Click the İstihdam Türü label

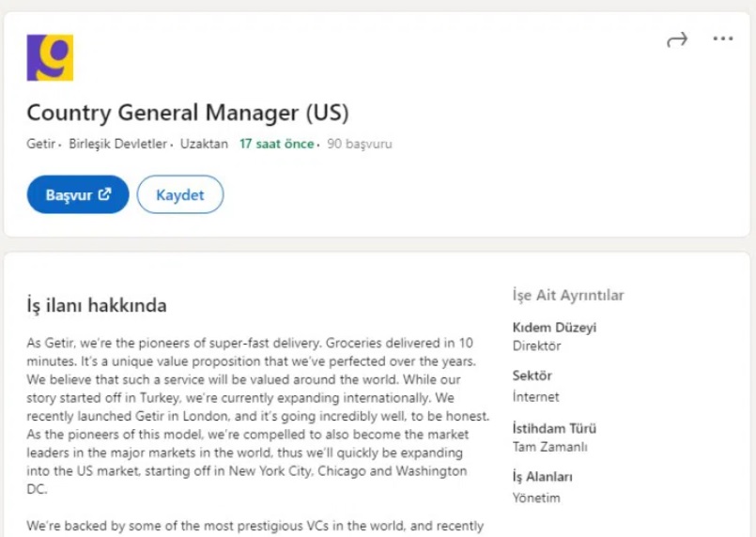click(555, 428)
